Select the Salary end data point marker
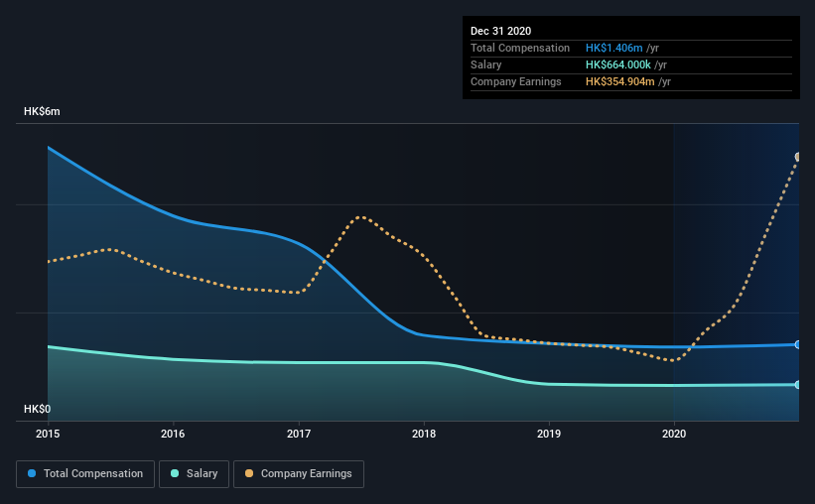Image resolution: width=815 pixels, height=504 pixels. point(798,385)
